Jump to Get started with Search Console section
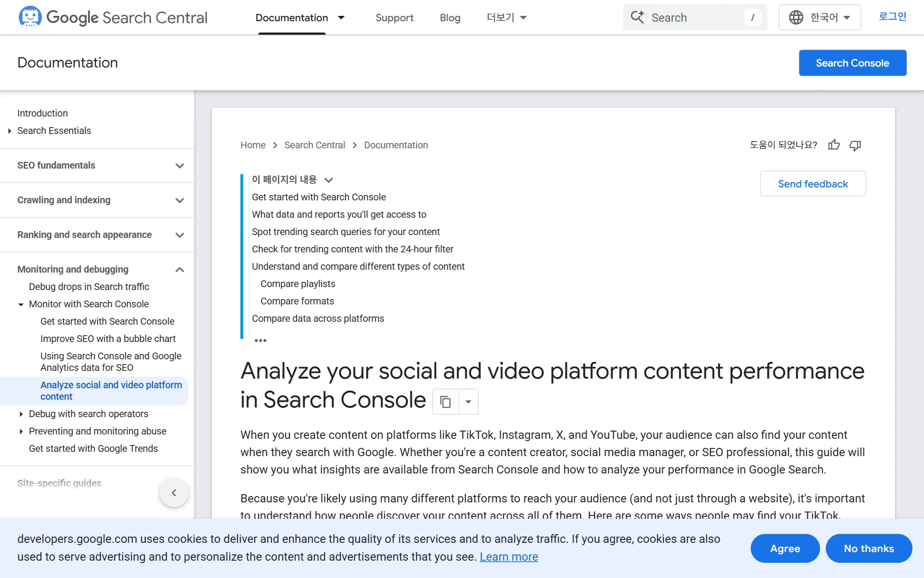This screenshot has width=924, height=578. pos(319,197)
